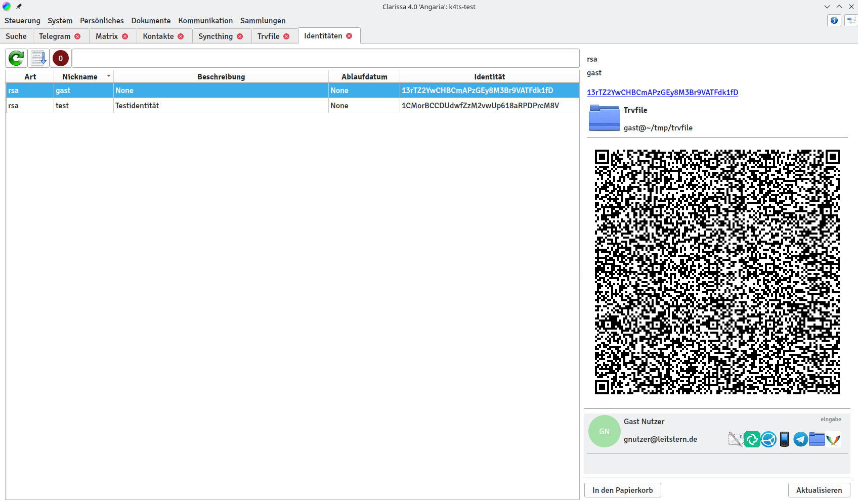858x504 pixels.
Task: Close the Trvfile tab
Action: click(x=286, y=36)
